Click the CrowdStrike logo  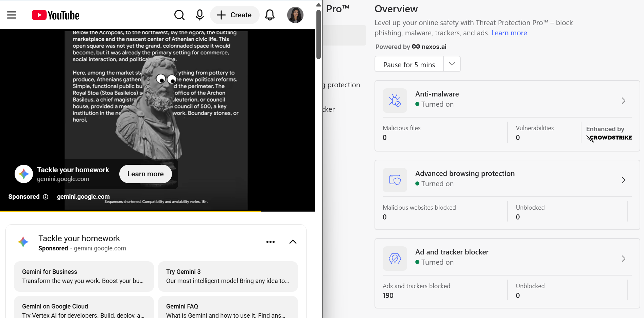click(x=609, y=138)
